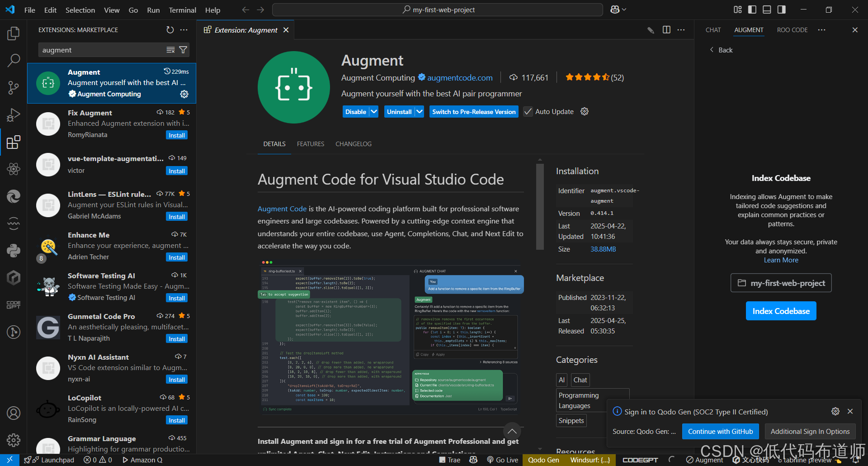
Task: Open the File menu
Action: point(30,10)
